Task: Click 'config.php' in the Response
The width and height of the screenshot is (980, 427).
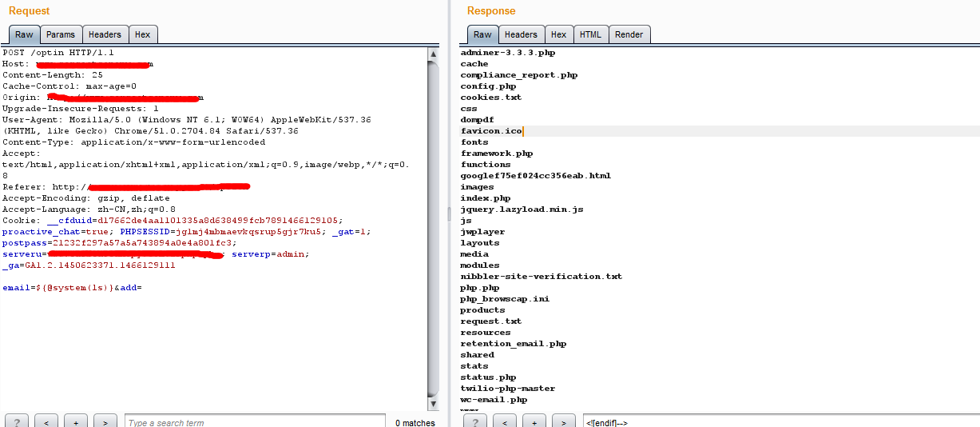Action: 488,86
